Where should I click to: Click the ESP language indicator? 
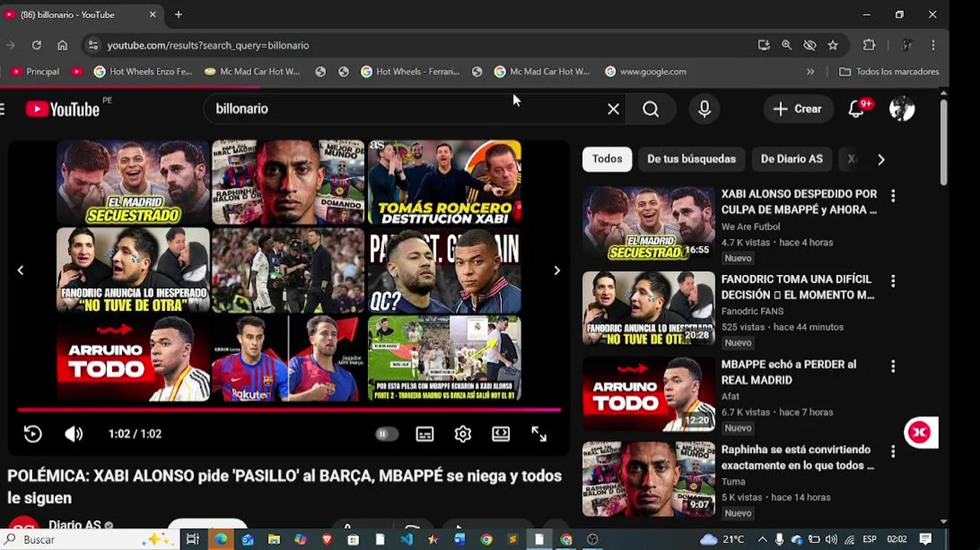(x=869, y=539)
